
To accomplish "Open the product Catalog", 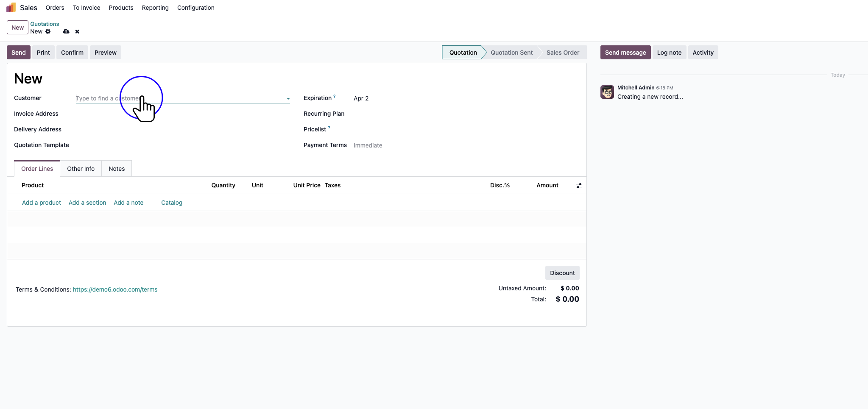I will [171, 203].
